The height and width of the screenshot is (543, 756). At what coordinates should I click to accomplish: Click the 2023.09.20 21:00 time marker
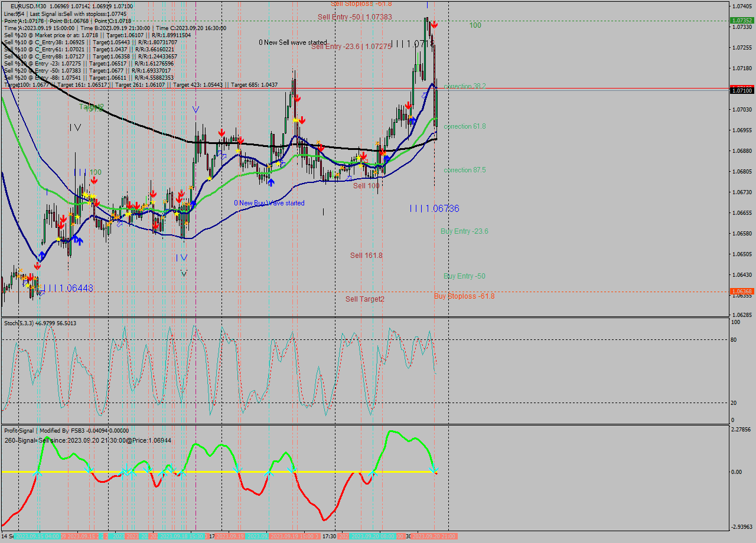[434, 537]
